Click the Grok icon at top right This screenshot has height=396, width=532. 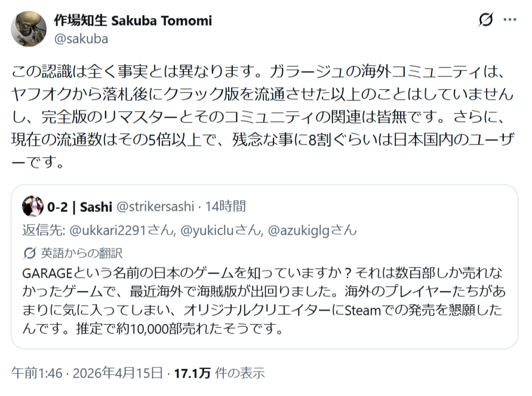click(485, 20)
